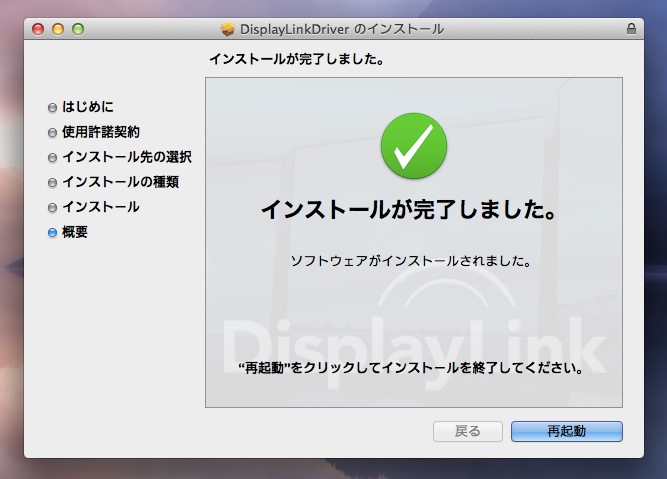Click the red close window button
The image size is (667, 479).
tap(38, 29)
